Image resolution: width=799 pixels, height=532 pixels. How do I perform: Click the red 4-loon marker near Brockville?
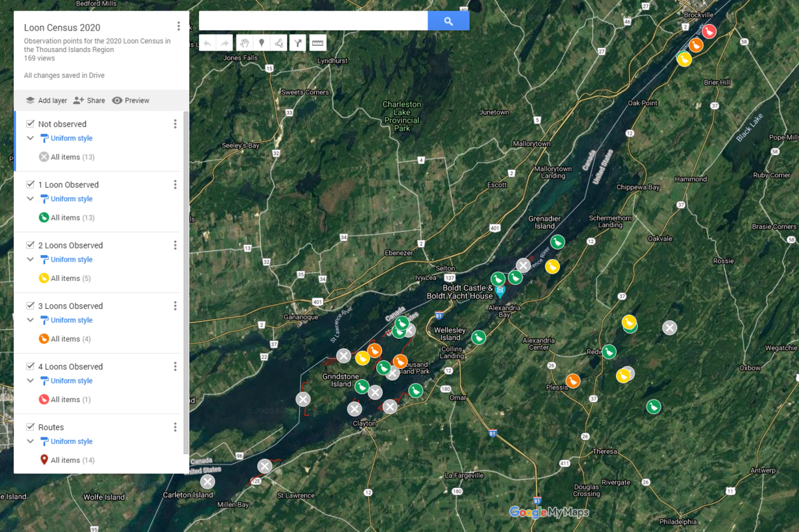[709, 31]
